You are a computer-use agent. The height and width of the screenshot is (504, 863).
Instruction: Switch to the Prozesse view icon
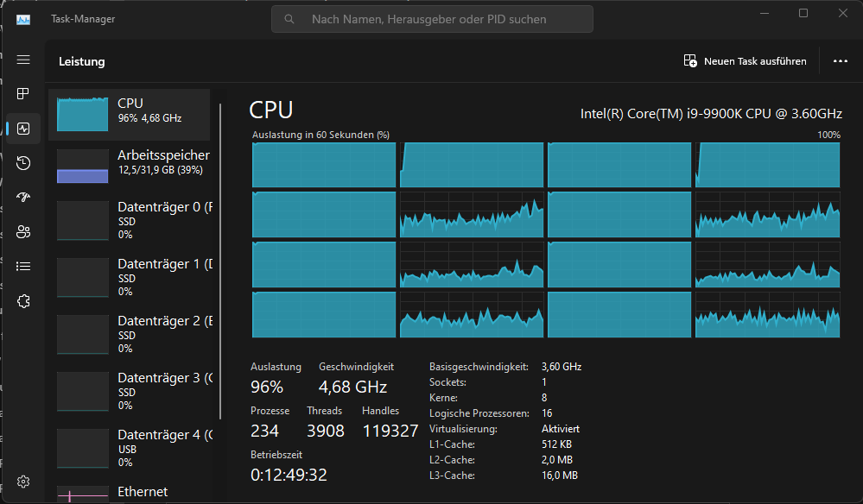[23, 94]
